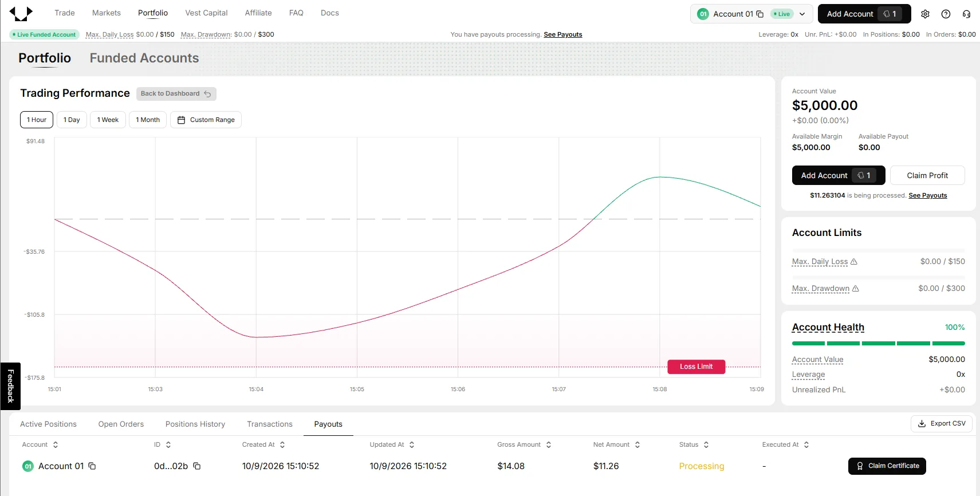Click the calendar icon for Custom Range
Viewport: 980px width, 496px height.
(182, 120)
